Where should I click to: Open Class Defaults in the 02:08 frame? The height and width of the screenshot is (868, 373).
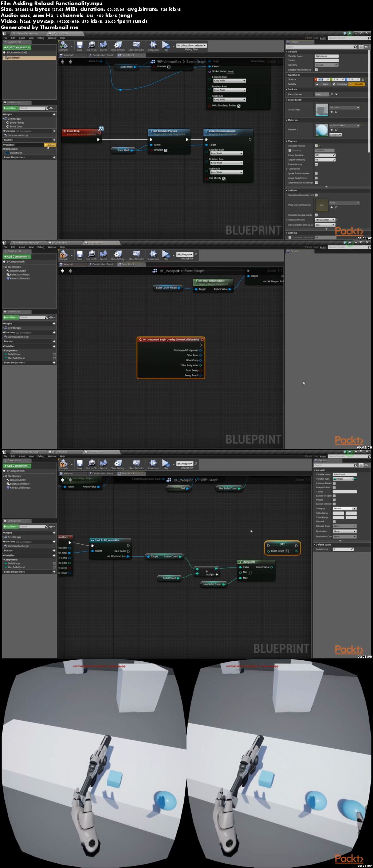[136, 254]
